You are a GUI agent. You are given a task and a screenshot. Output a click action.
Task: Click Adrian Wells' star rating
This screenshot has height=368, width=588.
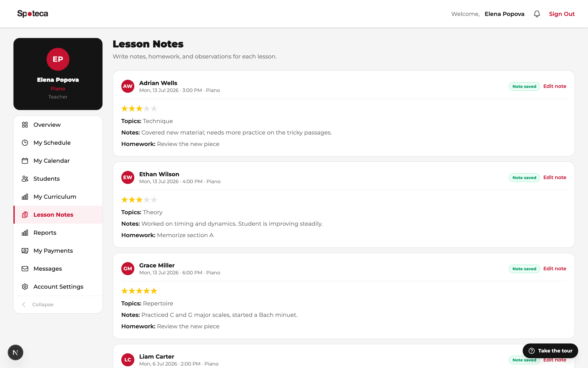(139, 109)
